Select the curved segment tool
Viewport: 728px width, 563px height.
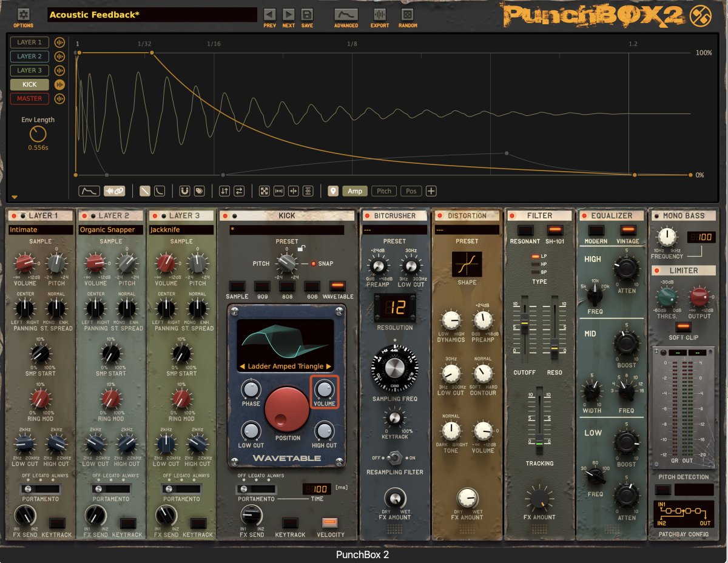pos(159,191)
